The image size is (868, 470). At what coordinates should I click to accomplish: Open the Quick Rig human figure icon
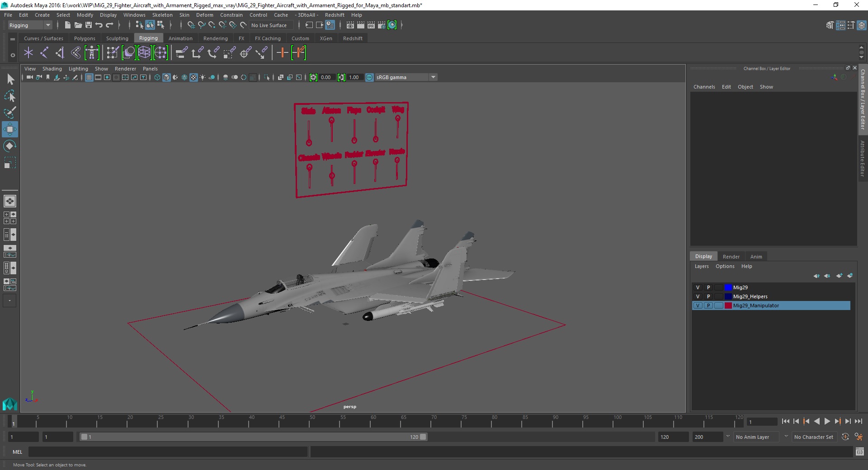click(x=92, y=53)
